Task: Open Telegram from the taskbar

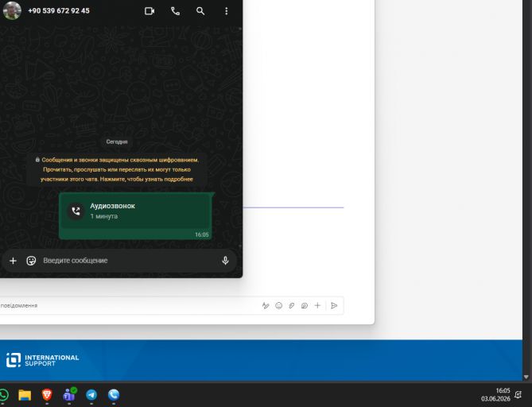Action: (x=91, y=395)
